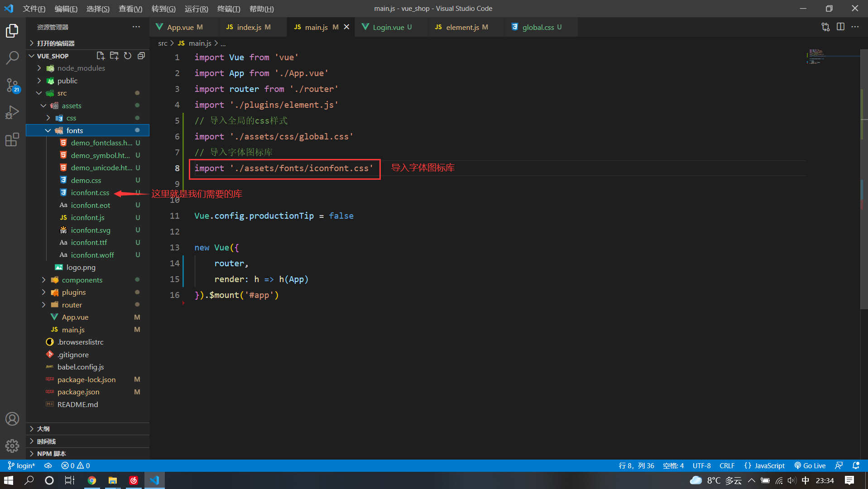Switch to the Login.vue tab

(391, 27)
